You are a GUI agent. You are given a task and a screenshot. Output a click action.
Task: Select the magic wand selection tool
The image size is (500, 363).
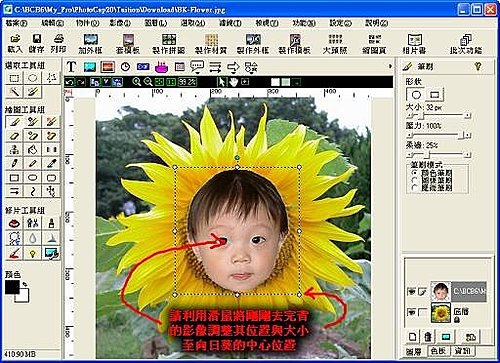14,91
